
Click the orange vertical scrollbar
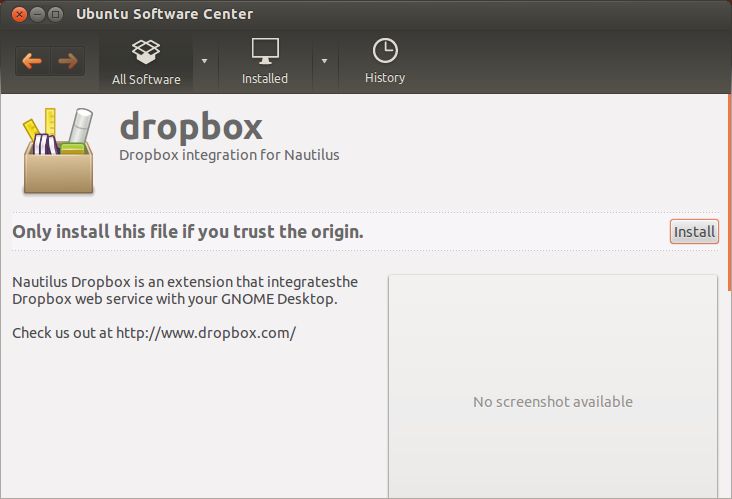click(x=729, y=192)
